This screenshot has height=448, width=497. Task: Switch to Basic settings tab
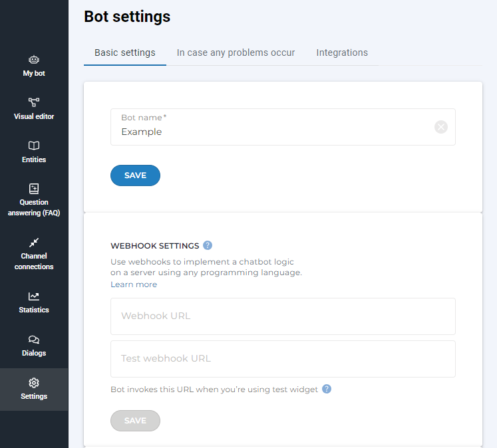click(125, 53)
